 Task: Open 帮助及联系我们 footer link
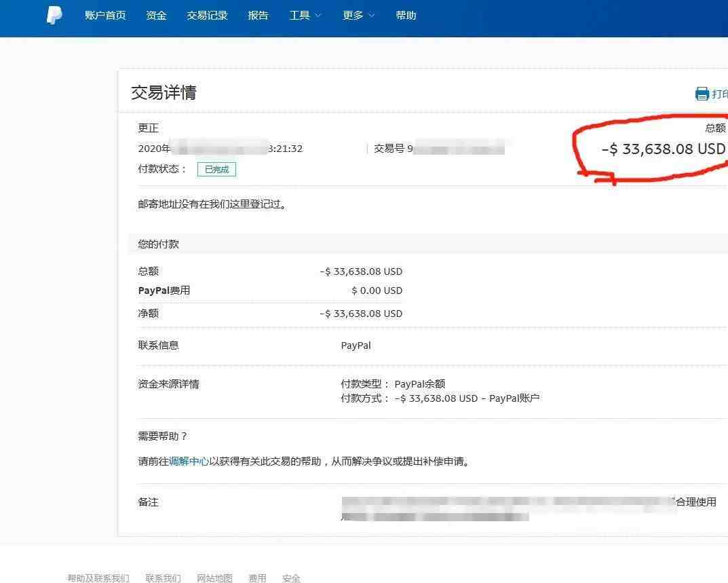[x=98, y=578]
